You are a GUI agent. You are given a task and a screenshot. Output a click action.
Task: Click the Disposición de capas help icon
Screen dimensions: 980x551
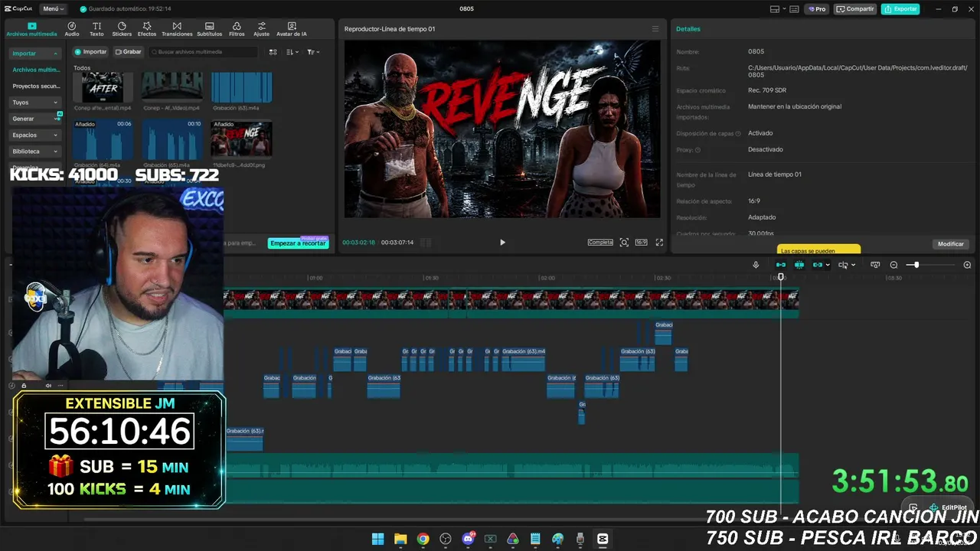pos(738,134)
